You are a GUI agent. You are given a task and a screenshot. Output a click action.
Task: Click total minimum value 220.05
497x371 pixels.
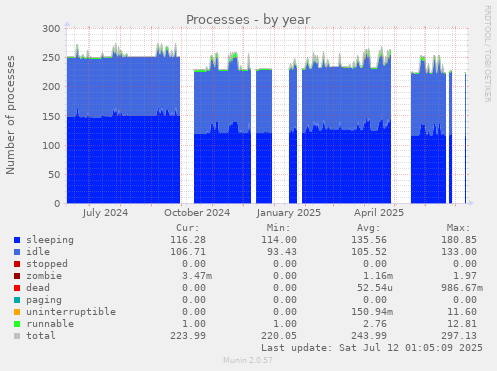279,336
